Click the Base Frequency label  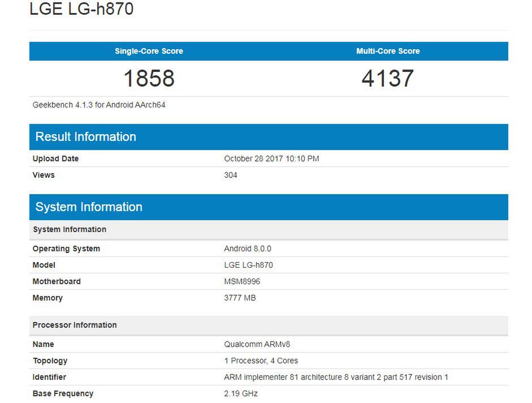63,393
